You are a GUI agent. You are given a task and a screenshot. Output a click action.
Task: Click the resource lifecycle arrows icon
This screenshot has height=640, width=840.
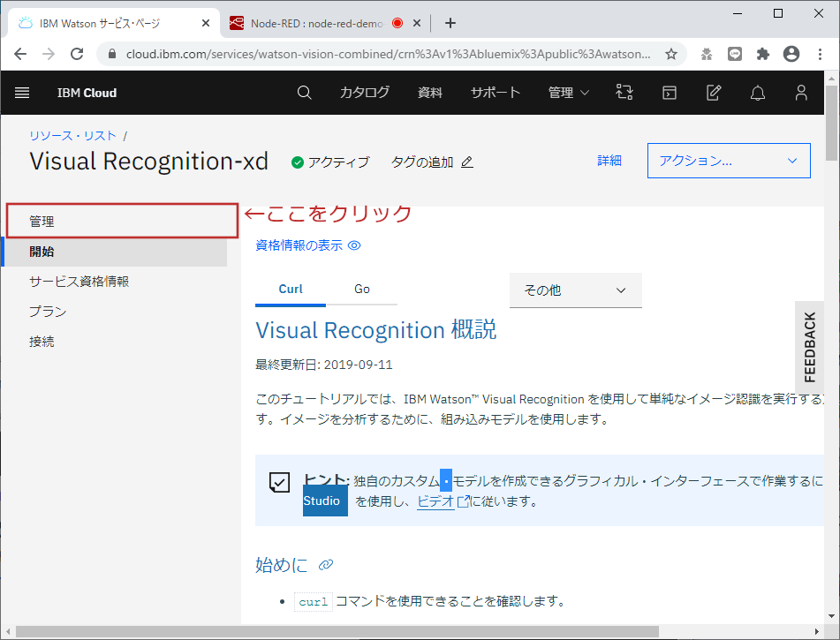coord(624,93)
